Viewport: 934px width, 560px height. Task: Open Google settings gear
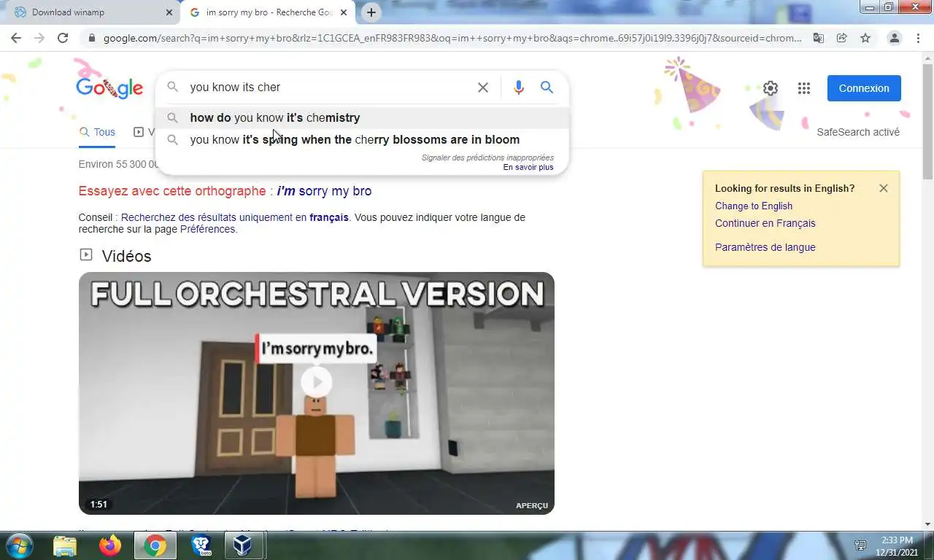coord(771,88)
